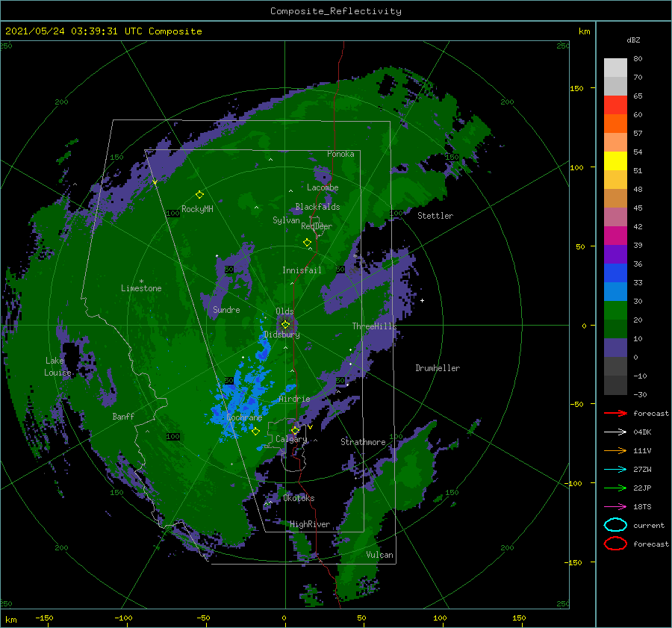
Task: Click the Sundre label
Action: 227,309
